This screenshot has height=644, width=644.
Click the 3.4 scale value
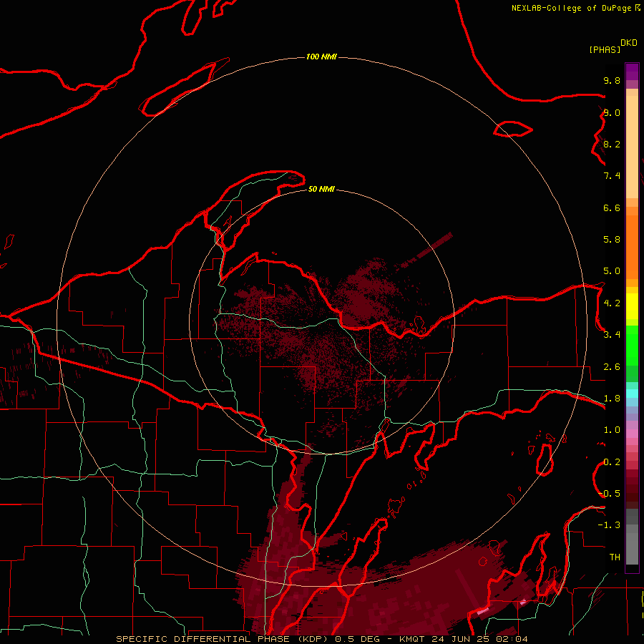click(x=612, y=335)
